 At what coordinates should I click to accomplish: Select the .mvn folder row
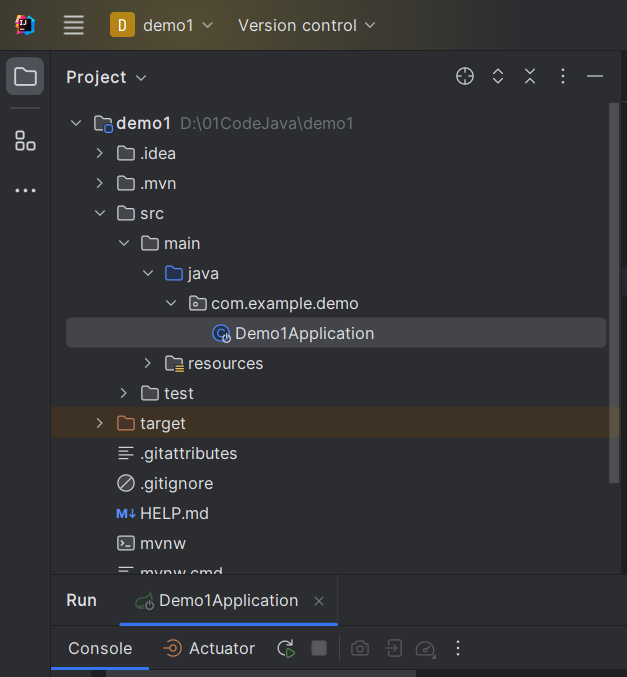click(x=336, y=183)
